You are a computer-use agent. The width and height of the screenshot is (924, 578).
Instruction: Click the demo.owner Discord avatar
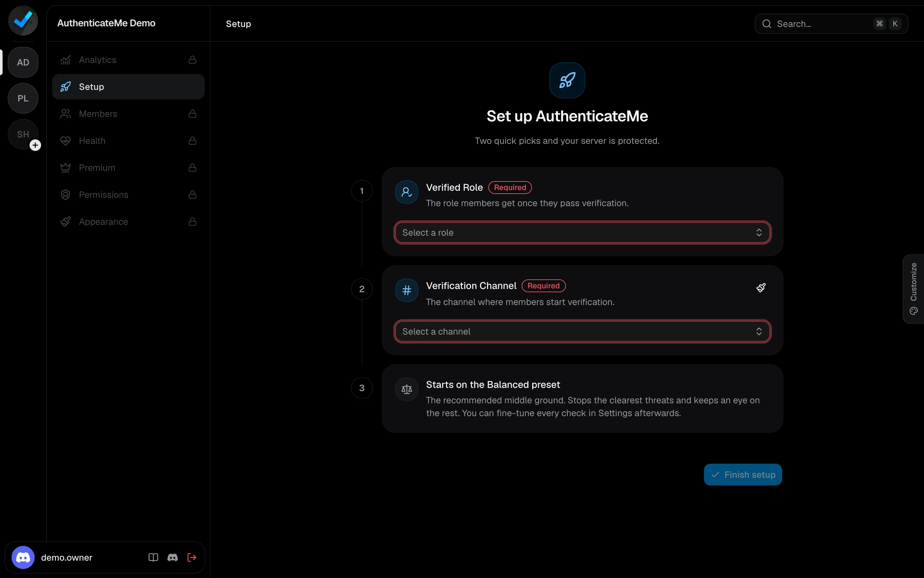pos(23,557)
